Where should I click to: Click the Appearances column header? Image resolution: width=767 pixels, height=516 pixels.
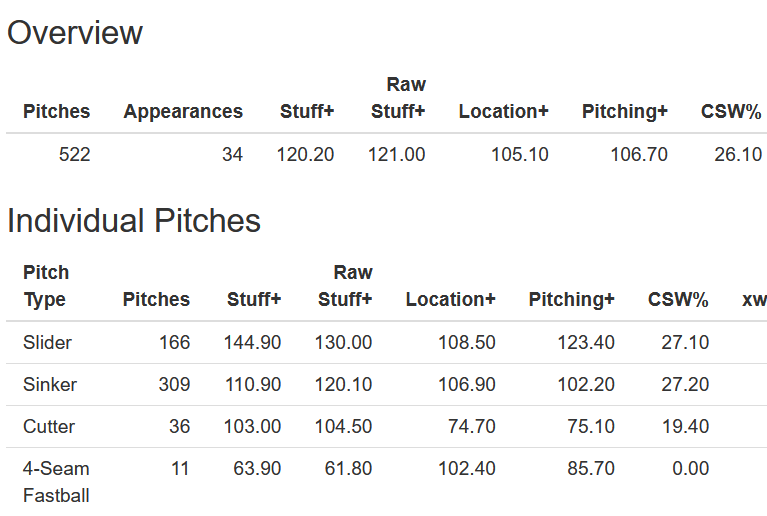[183, 112]
